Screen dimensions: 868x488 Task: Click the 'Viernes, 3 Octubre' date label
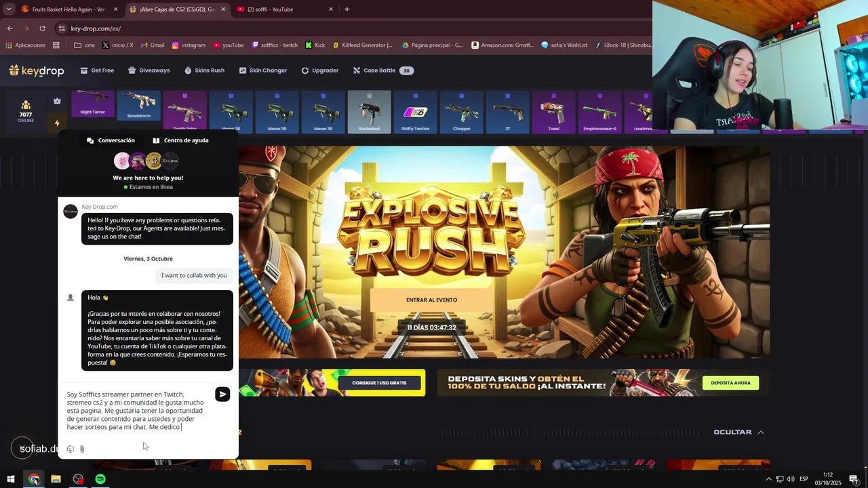point(148,259)
